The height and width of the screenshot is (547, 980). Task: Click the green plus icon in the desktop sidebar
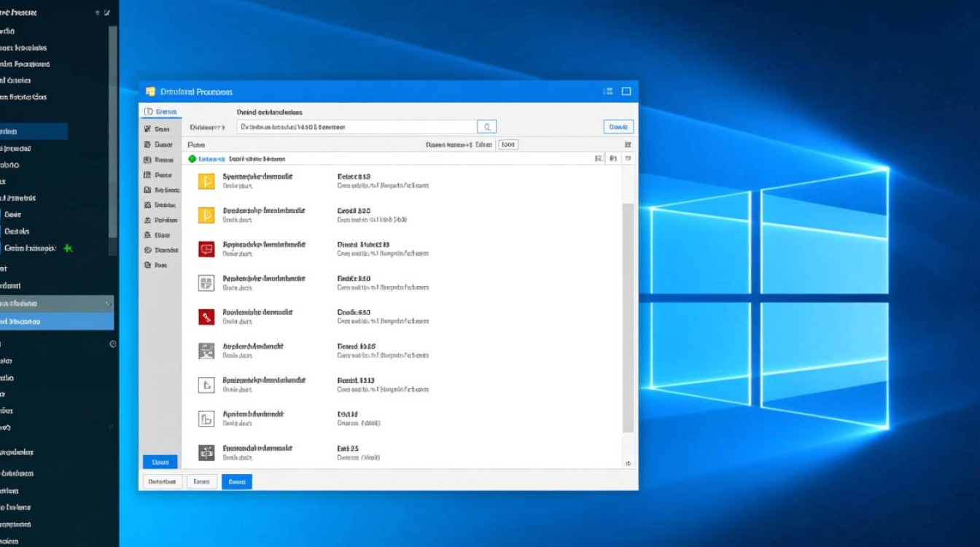point(68,248)
